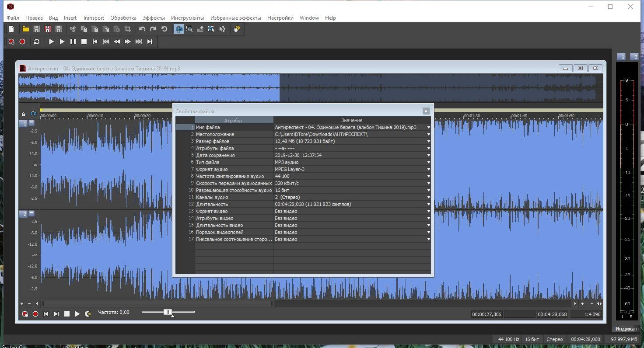Toggle the lock icon beside the time ruler

tap(23, 114)
